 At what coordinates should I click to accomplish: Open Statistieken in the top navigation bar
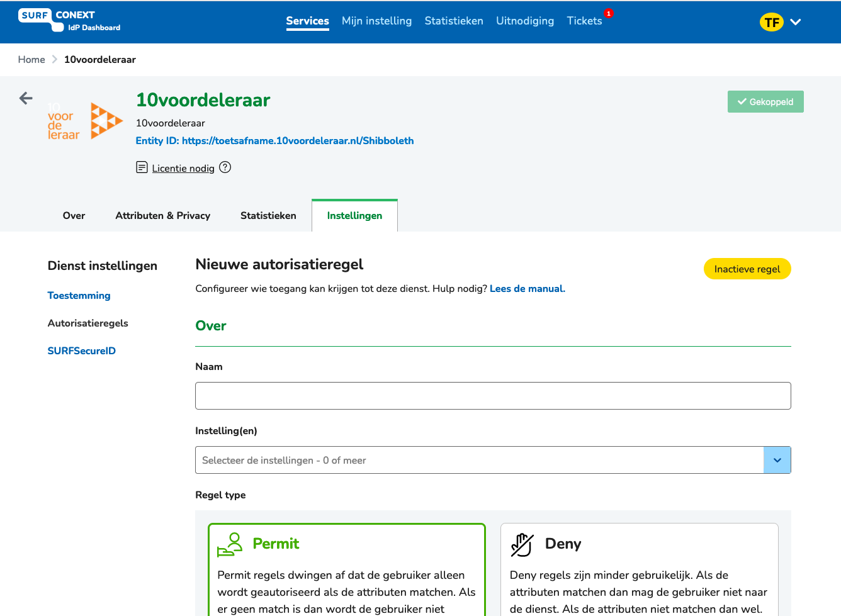click(454, 21)
